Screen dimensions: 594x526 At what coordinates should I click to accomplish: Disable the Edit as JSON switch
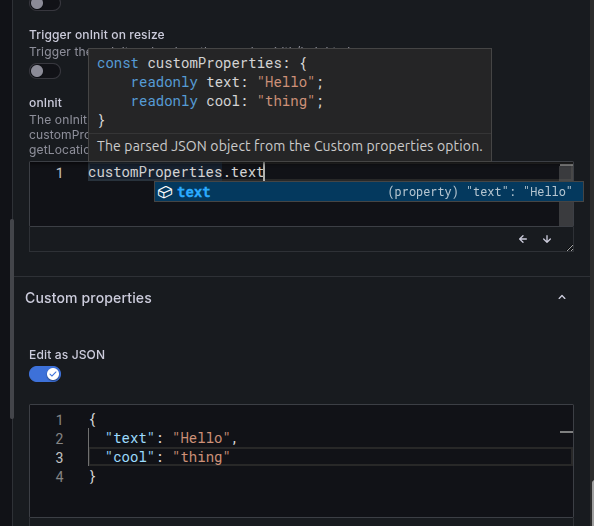45,374
